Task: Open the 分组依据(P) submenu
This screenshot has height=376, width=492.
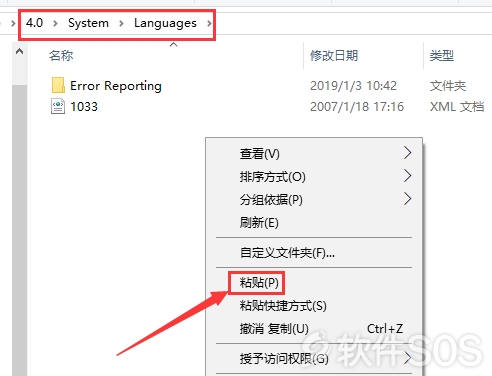Action: pos(314,199)
